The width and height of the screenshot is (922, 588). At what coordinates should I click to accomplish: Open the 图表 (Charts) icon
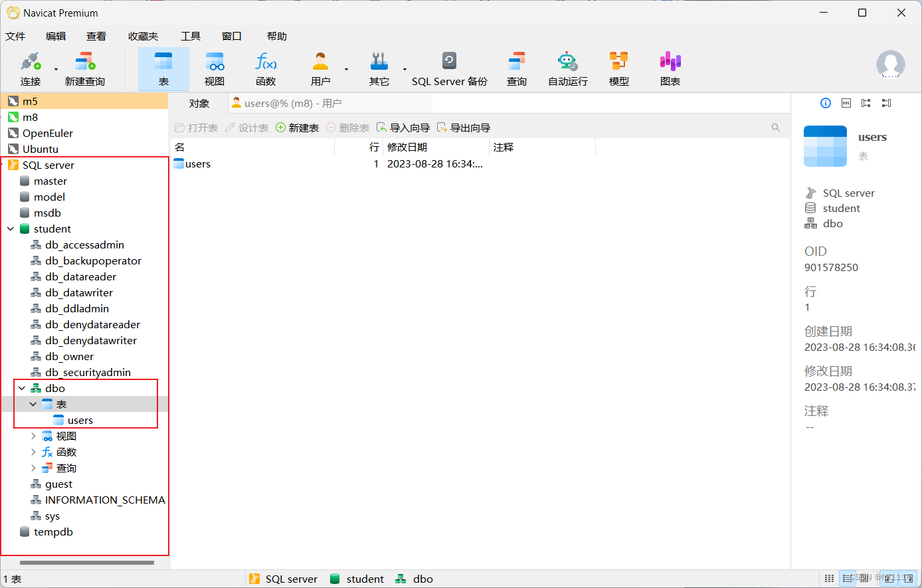coord(670,67)
